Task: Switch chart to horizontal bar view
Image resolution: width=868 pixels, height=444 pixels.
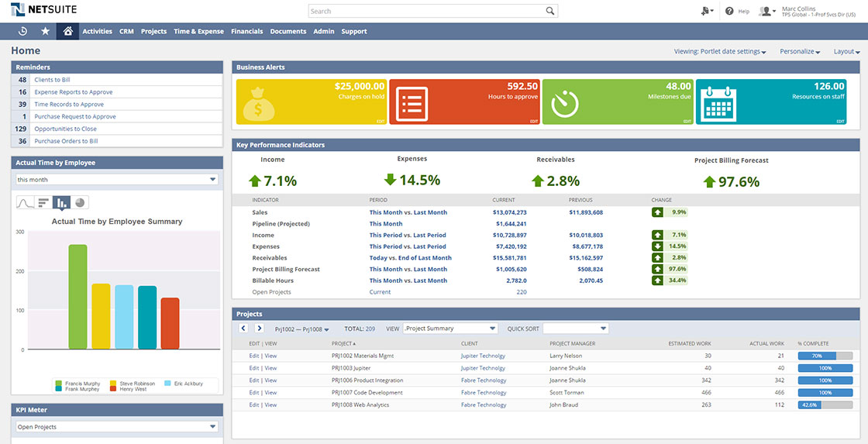Action: point(43,202)
